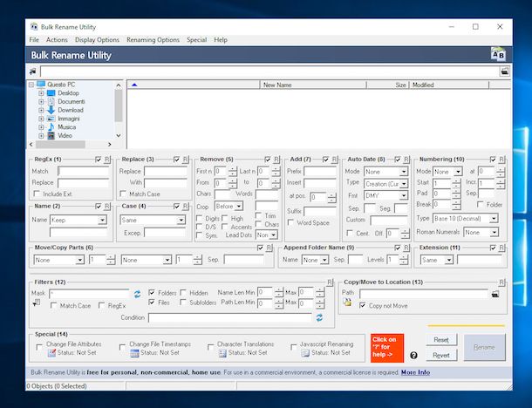
Task: Click the AB logo icon in header
Action: pyautogui.click(x=498, y=54)
